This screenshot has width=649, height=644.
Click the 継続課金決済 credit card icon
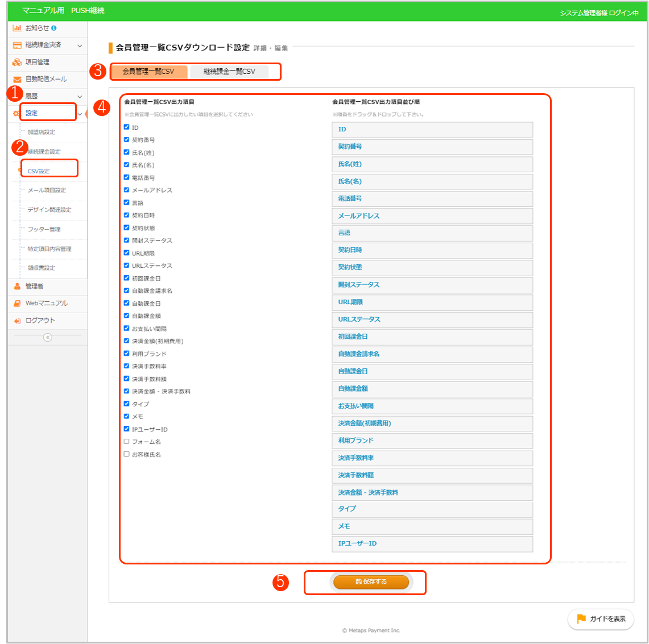17,45
